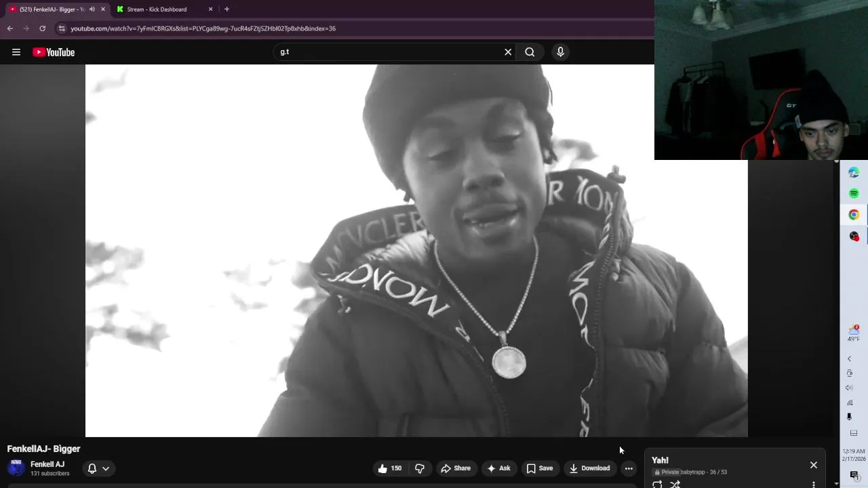Open the YouTube guide hamburger menu
868x488 pixels.
click(16, 52)
